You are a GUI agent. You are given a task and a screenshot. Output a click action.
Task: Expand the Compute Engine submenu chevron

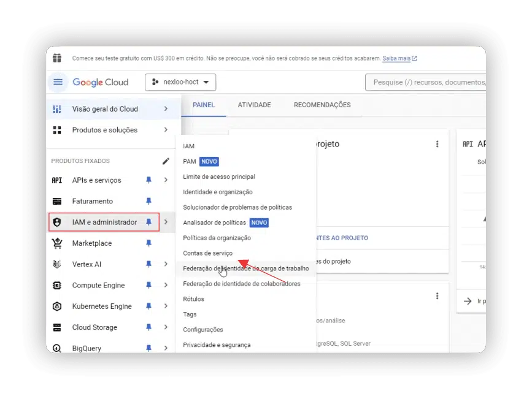(166, 285)
